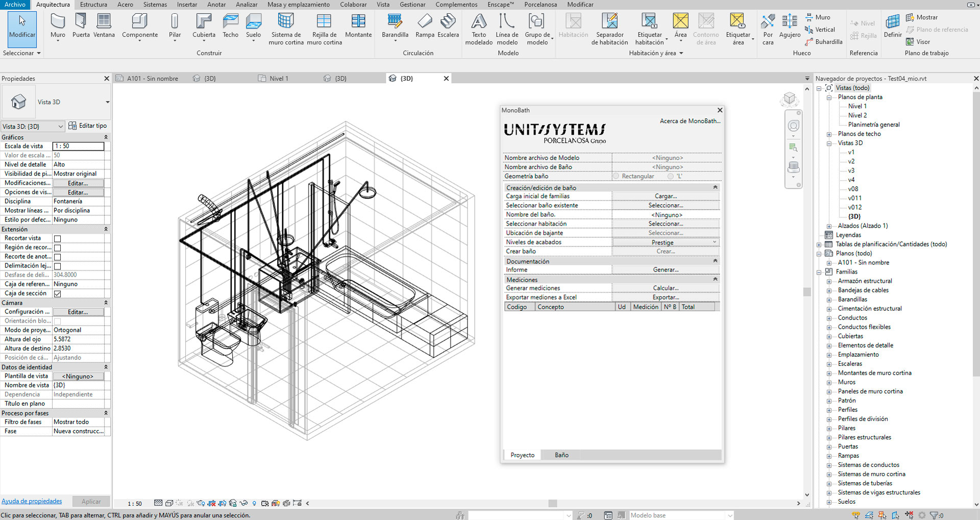Select the Línea de modelo tool
This screenshot has height=520, width=980.
[507, 29]
